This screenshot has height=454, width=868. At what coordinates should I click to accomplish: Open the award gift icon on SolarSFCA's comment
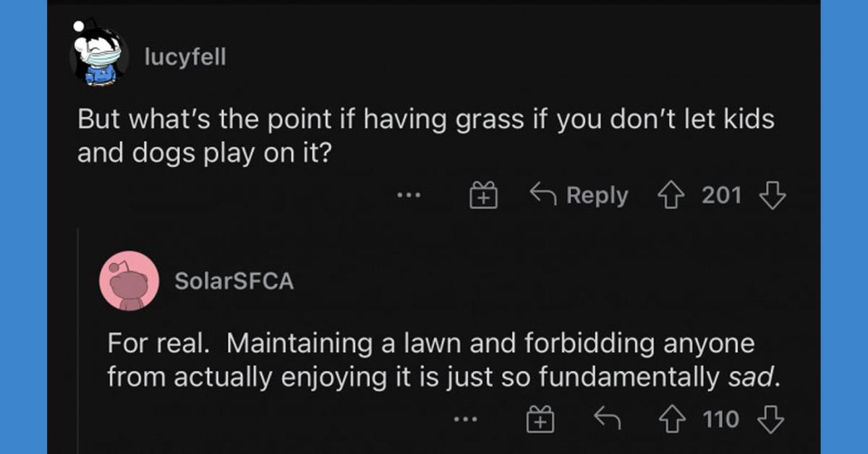point(540,418)
